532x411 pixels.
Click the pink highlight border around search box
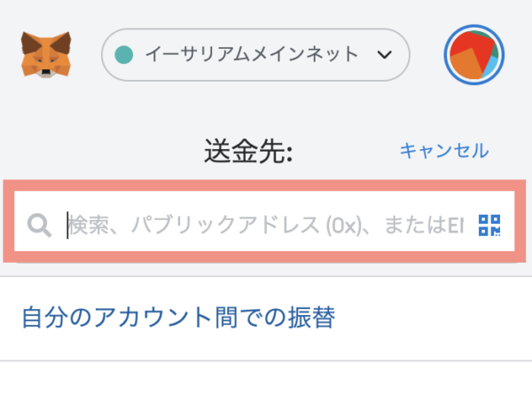264,186
